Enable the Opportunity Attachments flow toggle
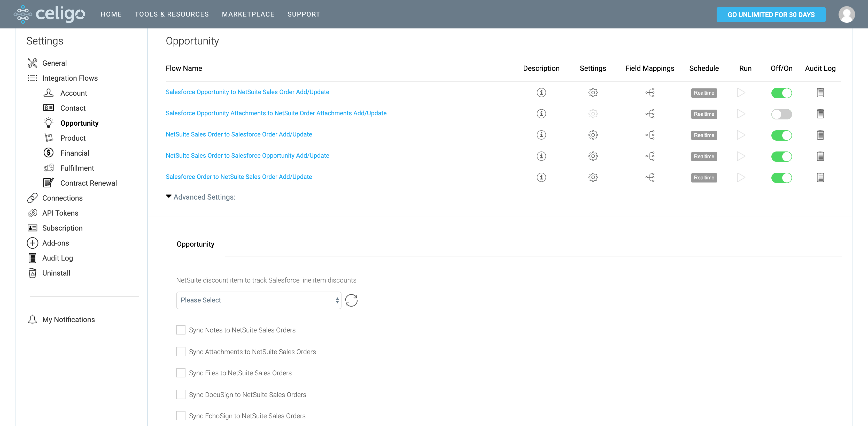Image resolution: width=868 pixels, height=426 pixels. [x=781, y=114]
